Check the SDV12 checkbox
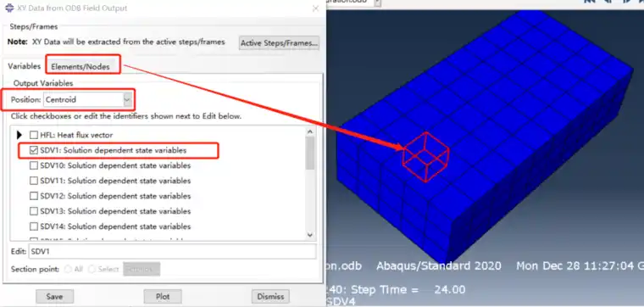 pos(34,196)
